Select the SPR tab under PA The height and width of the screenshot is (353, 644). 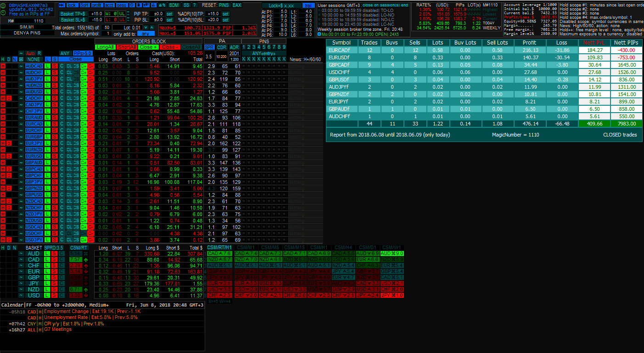pyautogui.click(x=209, y=47)
